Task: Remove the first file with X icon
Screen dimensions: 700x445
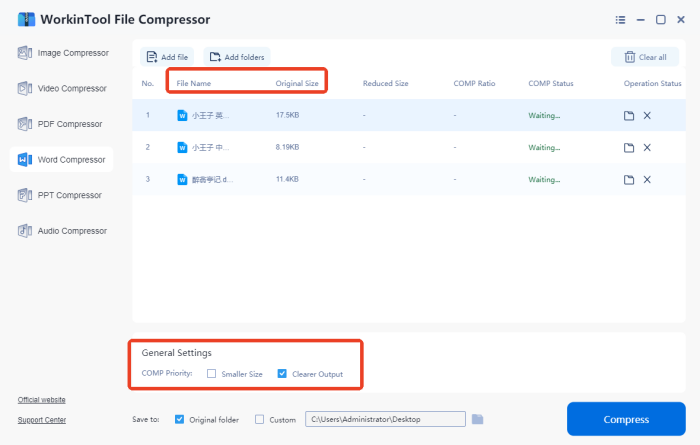Action: (647, 116)
